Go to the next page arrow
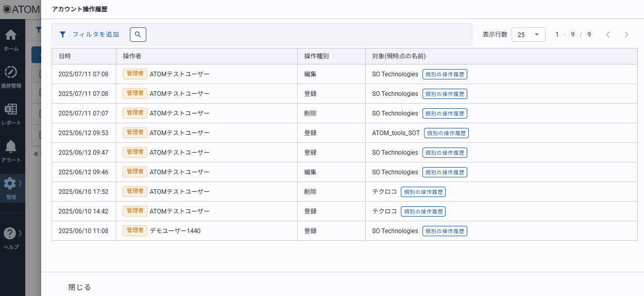This screenshot has width=644, height=296. click(x=626, y=35)
